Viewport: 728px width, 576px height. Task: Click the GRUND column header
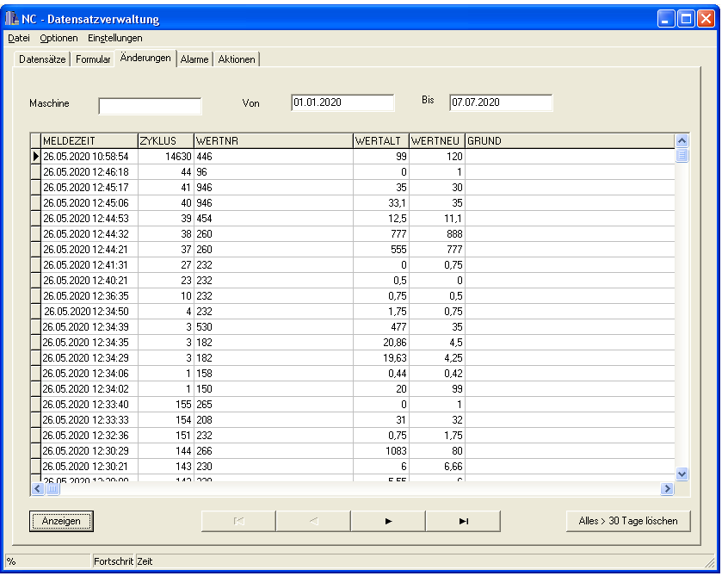(570, 140)
